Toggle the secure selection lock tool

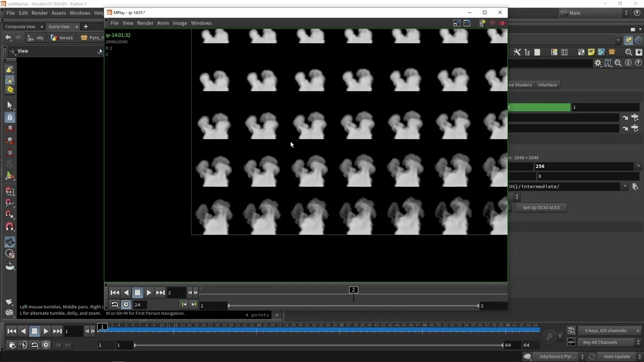click(10, 117)
